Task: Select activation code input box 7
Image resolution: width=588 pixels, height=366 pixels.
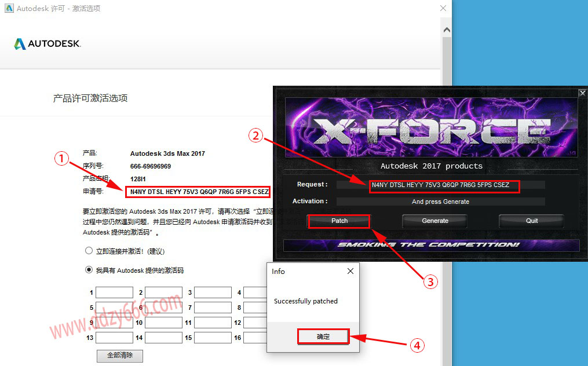Action: (213, 308)
